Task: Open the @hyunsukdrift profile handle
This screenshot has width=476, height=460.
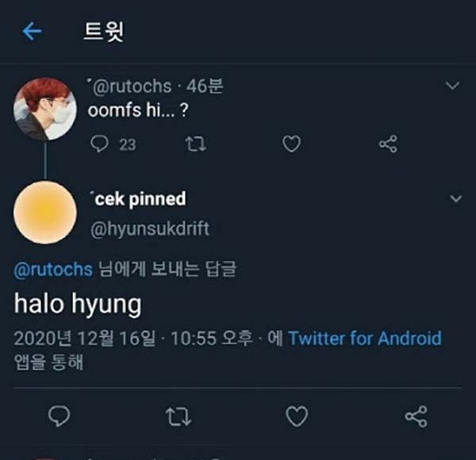Action: pos(152,228)
